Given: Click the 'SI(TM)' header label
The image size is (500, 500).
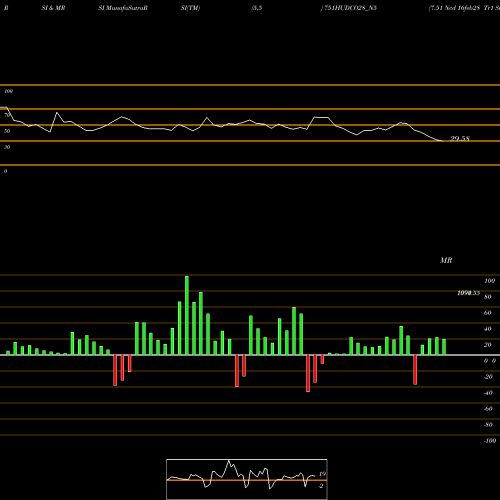Looking at the screenshot, I should [190, 8].
